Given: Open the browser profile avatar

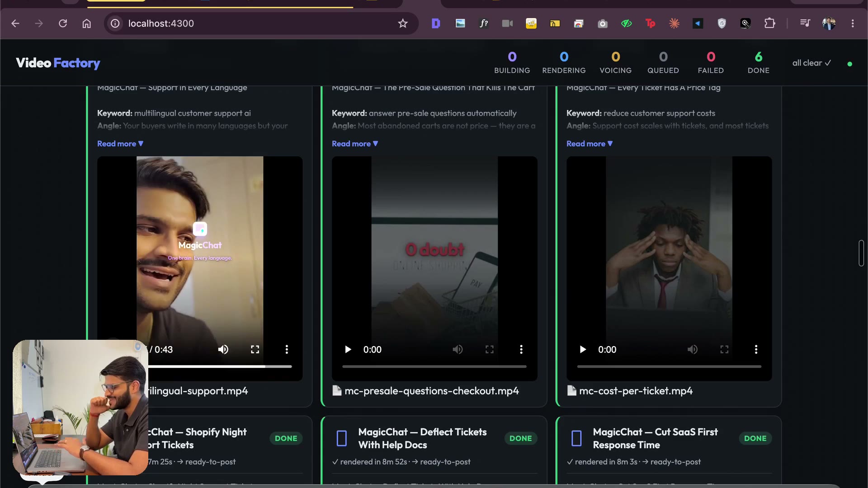Looking at the screenshot, I should coord(829,23).
